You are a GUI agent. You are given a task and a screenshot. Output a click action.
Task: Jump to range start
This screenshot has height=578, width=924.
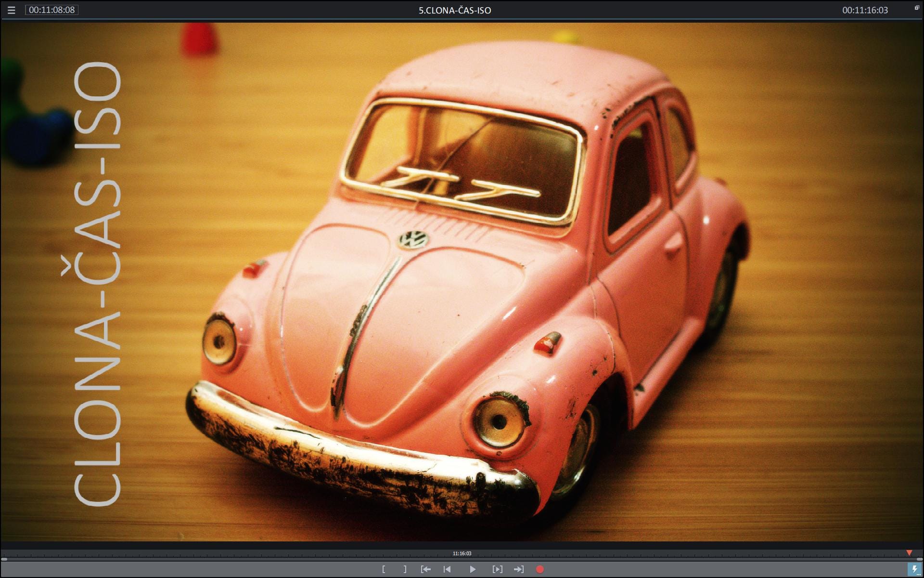click(x=425, y=569)
